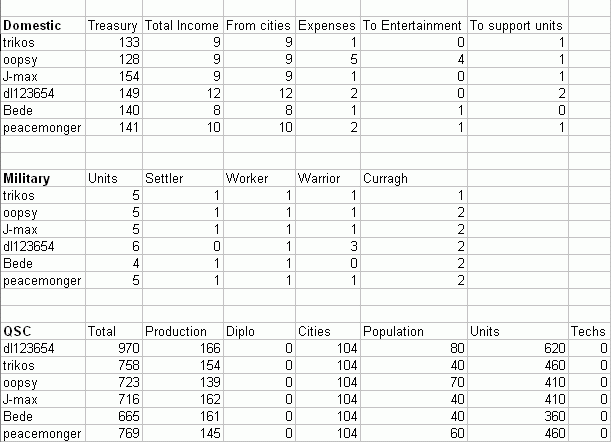Select J-max Production cell showing 162
Image resolution: width=611 pixels, height=442 pixels.
183,400
